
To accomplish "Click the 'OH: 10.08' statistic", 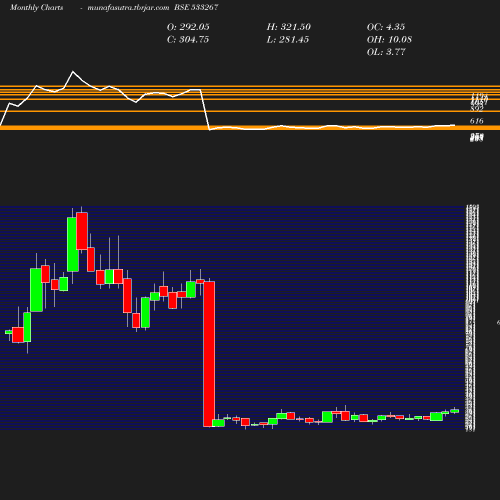I will pos(389,40).
